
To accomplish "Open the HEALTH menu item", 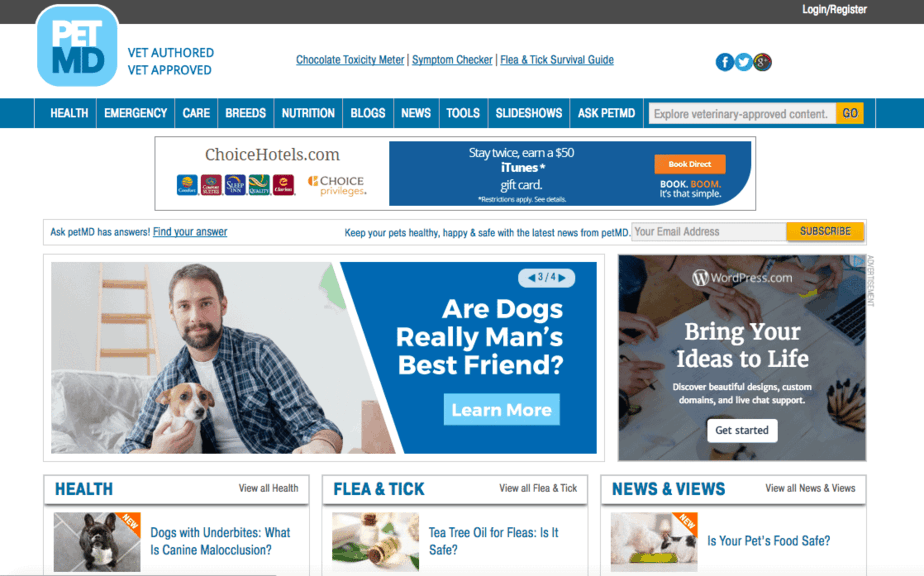I will click(69, 113).
